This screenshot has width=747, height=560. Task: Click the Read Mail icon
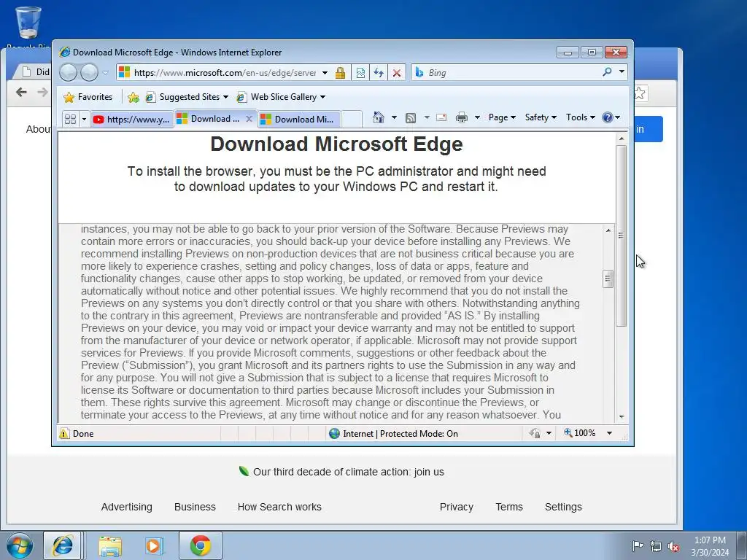(x=441, y=117)
